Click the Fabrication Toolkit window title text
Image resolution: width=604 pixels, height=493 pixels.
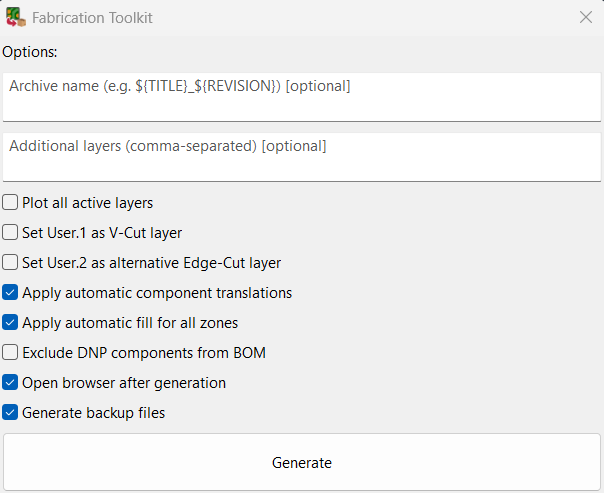(92, 18)
